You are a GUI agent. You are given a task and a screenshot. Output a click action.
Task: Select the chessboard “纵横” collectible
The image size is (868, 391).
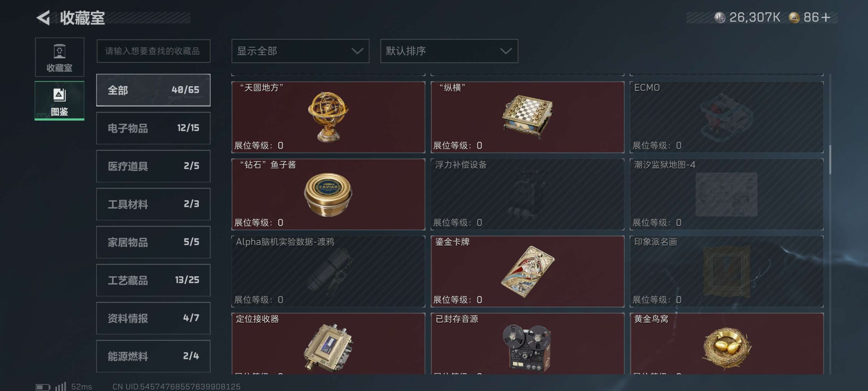coord(527,117)
